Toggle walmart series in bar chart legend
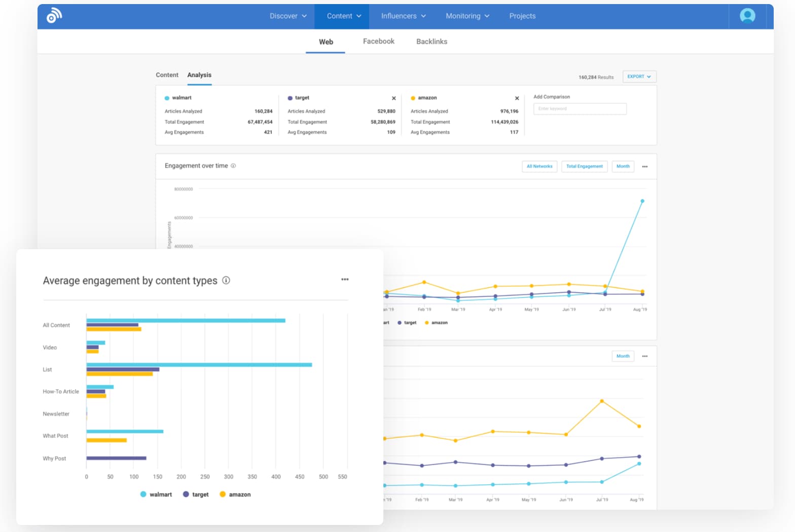 pyautogui.click(x=156, y=495)
